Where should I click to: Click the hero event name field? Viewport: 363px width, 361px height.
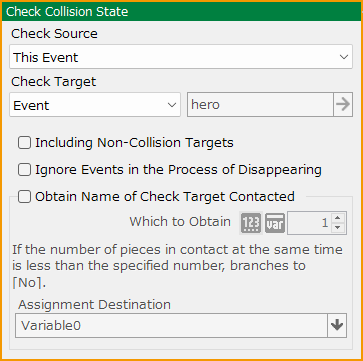coord(260,105)
